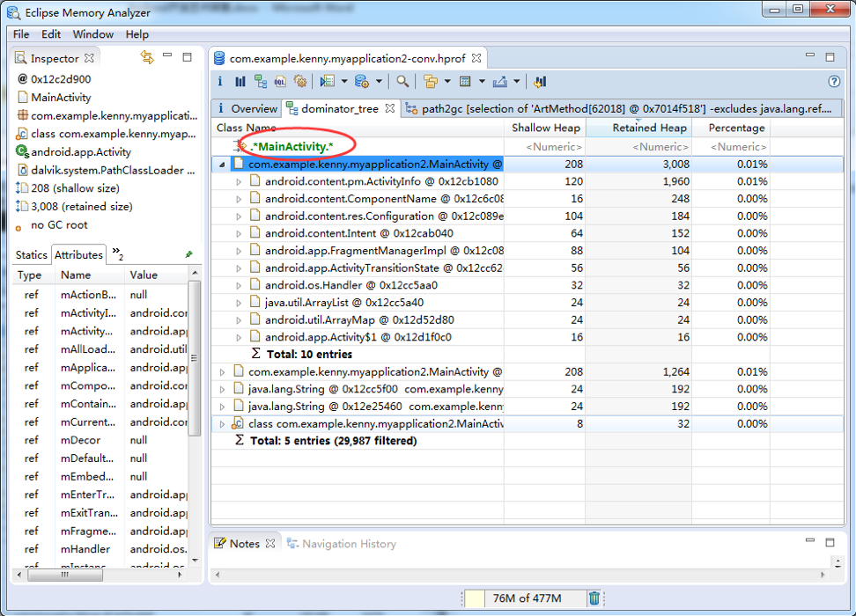Sort by Retained Heap column header
Image resolution: width=856 pixels, height=616 pixels.
(638, 128)
